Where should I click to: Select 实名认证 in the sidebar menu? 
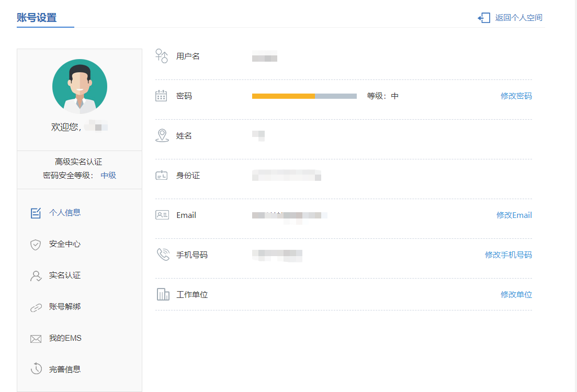coord(65,275)
